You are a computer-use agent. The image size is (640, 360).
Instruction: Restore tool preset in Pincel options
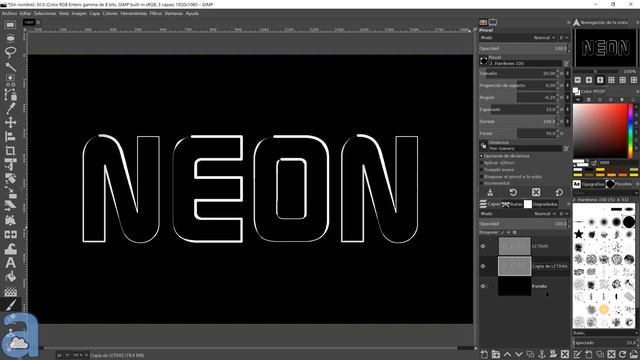click(513, 192)
